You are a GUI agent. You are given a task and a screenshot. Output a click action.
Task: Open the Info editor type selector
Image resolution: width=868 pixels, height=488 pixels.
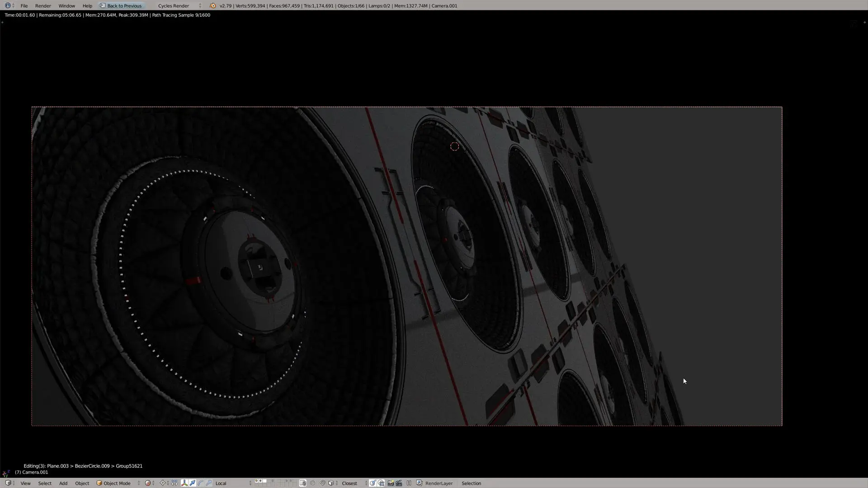pos(9,6)
